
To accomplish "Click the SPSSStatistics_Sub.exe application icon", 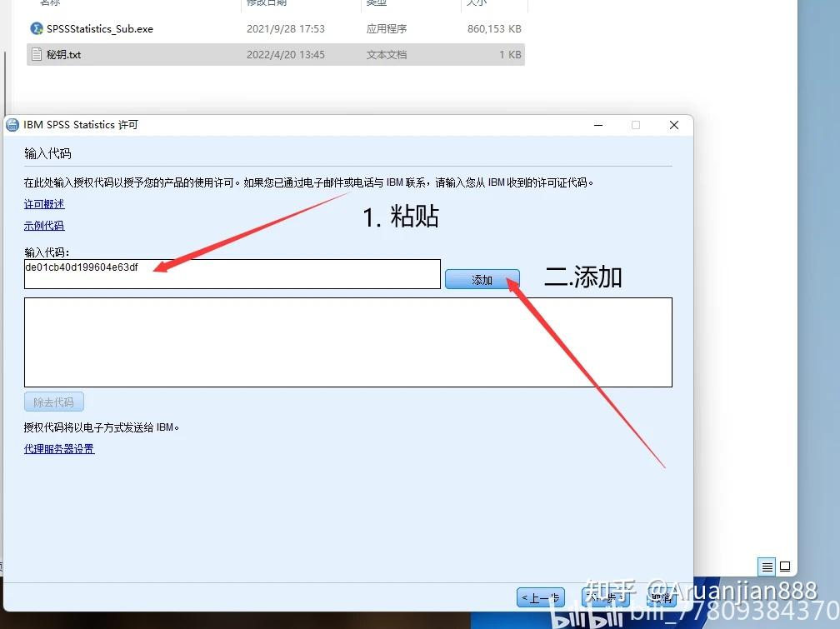I will 35,27.
